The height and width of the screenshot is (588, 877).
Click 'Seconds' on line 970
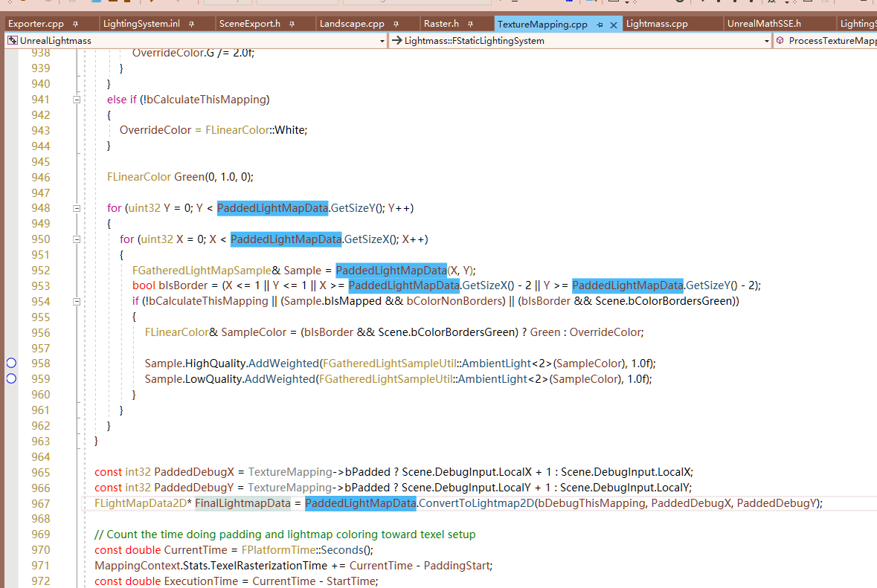(x=342, y=550)
